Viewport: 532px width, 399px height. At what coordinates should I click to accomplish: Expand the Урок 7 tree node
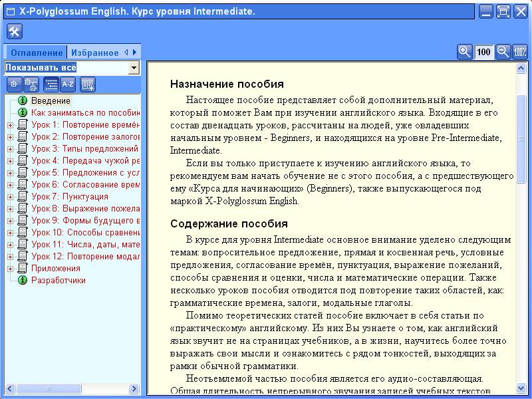click(x=10, y=197)
